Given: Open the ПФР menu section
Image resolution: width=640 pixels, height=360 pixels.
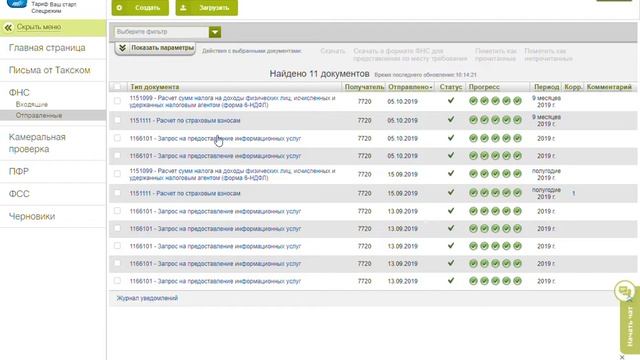Looking at the screenshot, I should [x=19, y=171].
